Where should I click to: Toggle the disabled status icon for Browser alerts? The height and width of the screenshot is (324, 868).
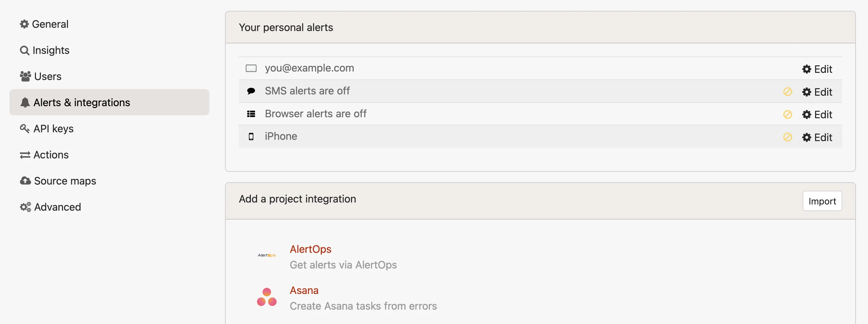[787, 115]
